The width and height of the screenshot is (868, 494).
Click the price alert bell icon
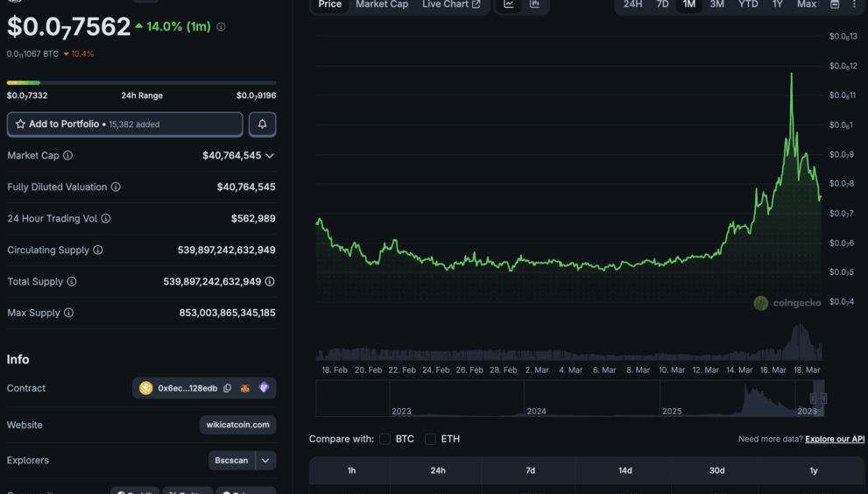(x=262, y=124)
